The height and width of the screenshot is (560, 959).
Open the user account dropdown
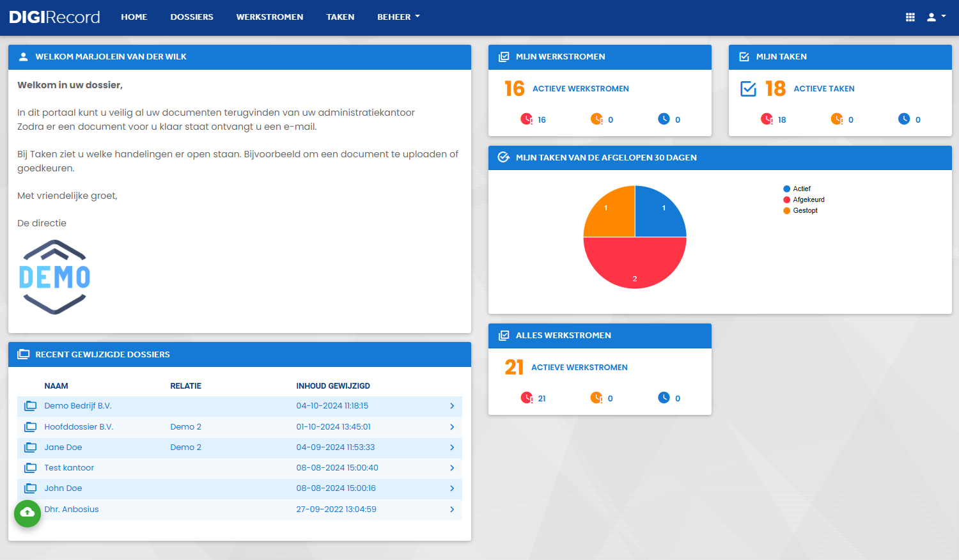(x=936, y=17)
